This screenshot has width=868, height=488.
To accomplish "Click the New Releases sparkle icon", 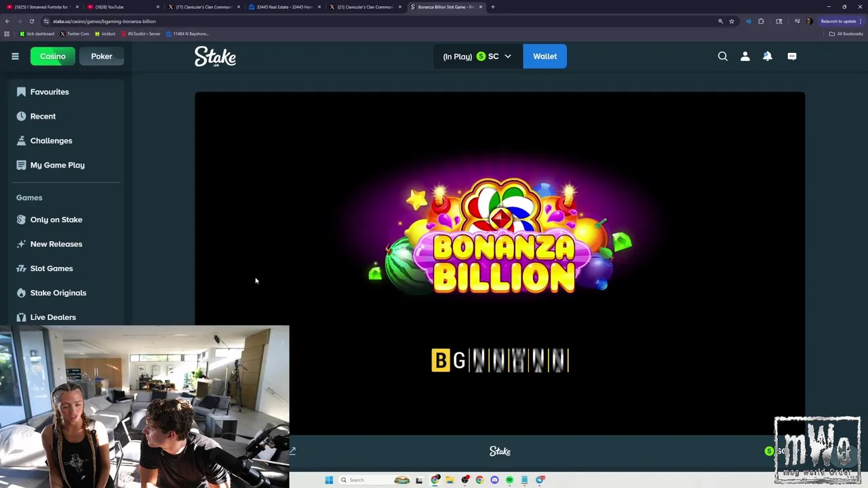I will 21,244.
